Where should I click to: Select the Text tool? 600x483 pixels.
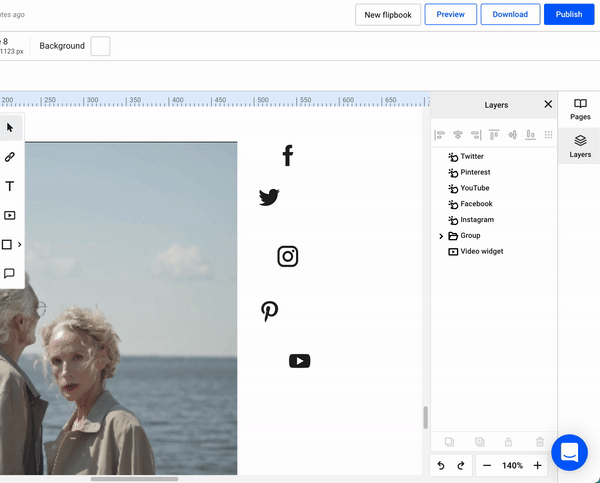pos(10,186)
